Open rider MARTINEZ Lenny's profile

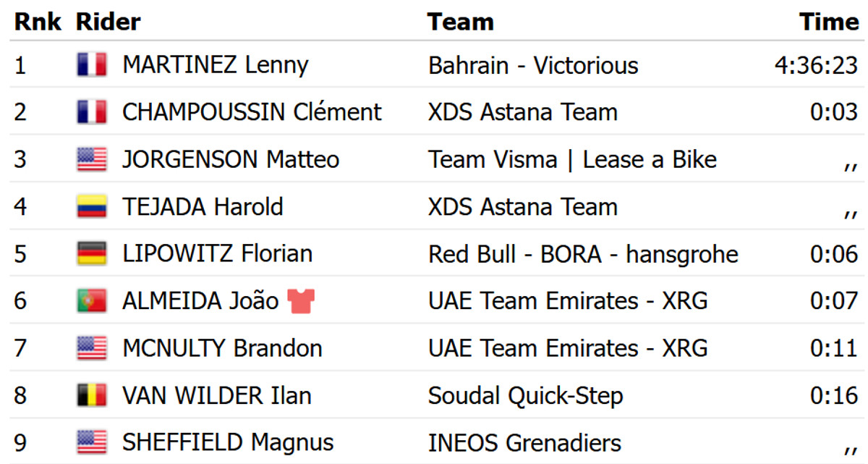pyautogui.click(x=215, y=65)
